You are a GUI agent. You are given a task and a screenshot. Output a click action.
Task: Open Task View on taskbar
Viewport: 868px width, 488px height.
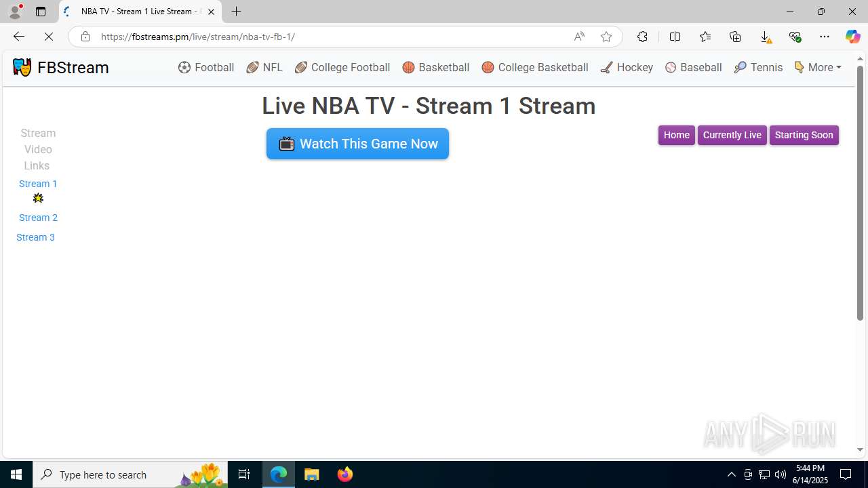pyautogui.click(x=244, y=474)
